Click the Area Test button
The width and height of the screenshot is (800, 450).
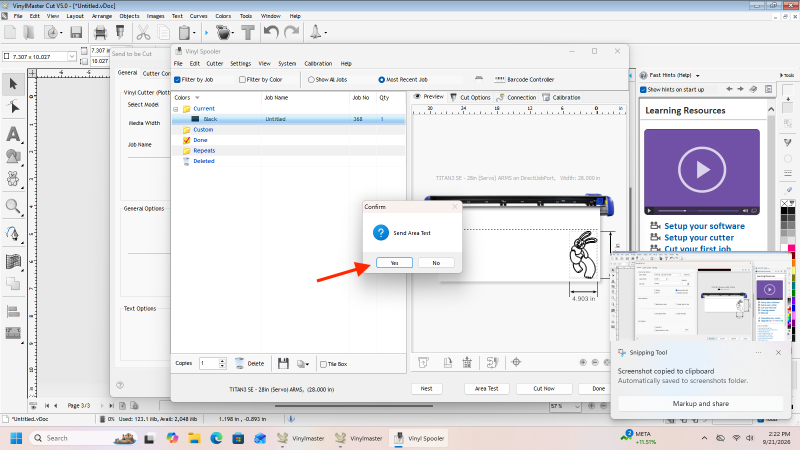(486, 389)
